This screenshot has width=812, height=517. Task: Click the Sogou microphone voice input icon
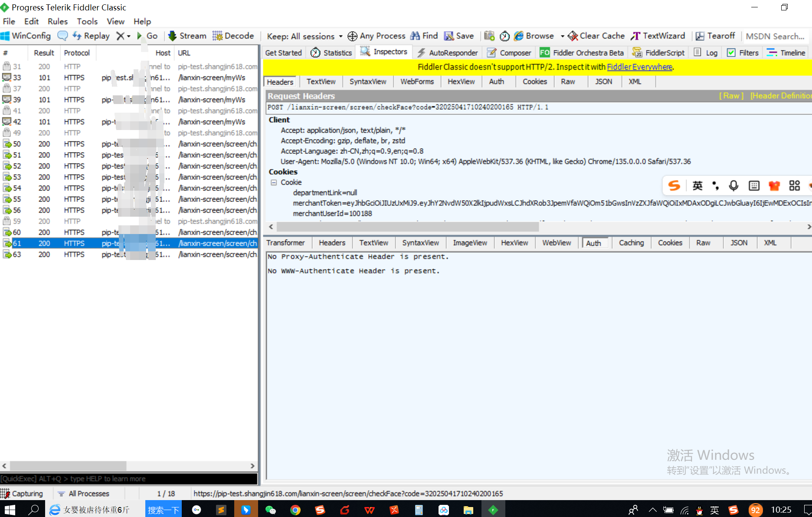(733, 186)
